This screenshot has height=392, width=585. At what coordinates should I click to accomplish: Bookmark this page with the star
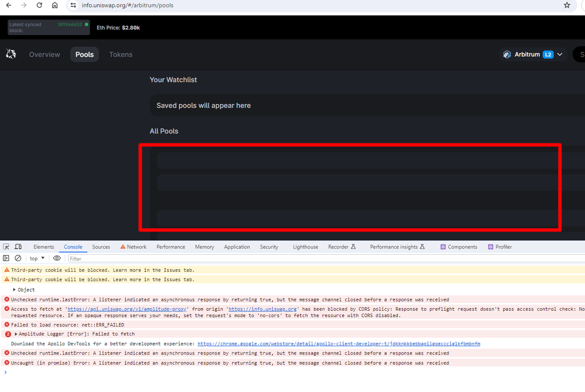[x=567, y=5]
